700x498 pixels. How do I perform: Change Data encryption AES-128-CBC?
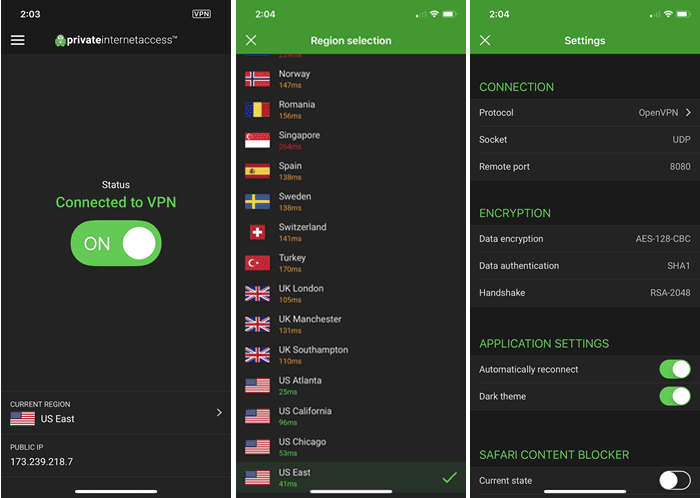[x=585, y=239]
